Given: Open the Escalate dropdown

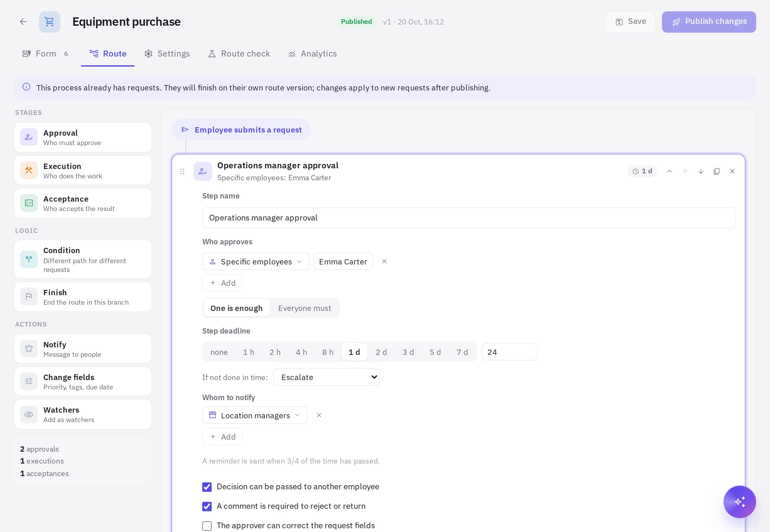Looking at the screenshot, I should (x=326, y=377).
